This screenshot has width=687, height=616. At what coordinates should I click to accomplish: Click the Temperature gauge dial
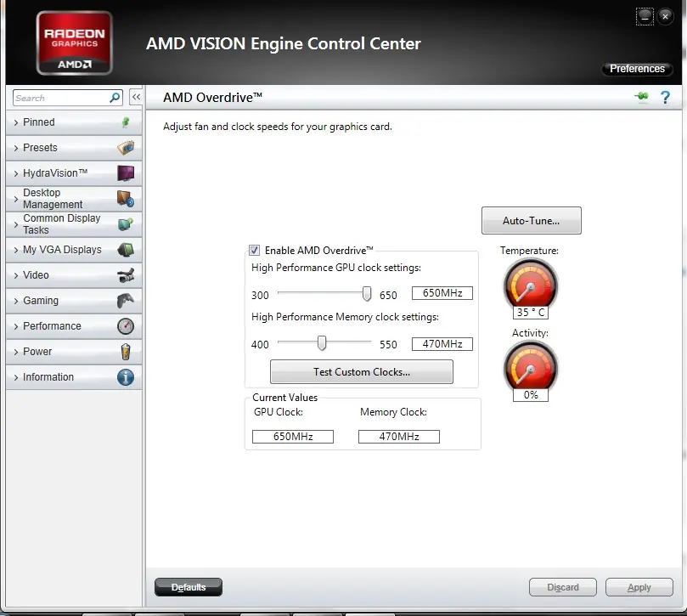tap(531, 285)
